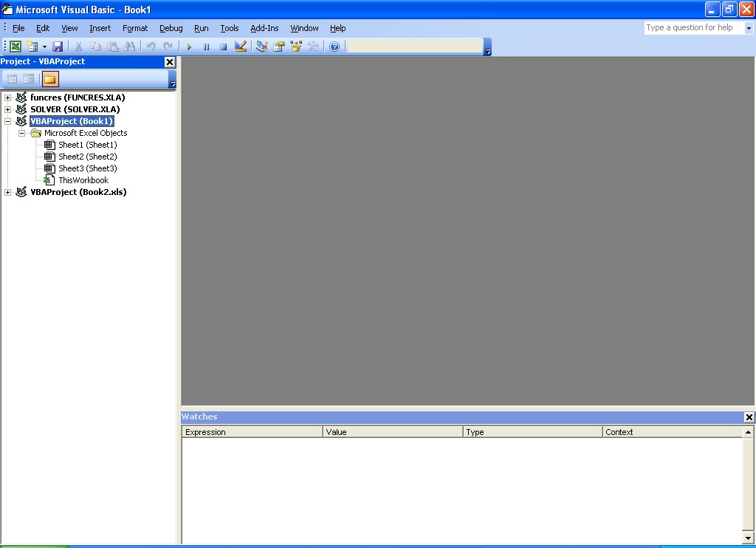This screenshot has height=548, width=756.
Task: Open the Debug menu
Action: [x=171, y=28]
